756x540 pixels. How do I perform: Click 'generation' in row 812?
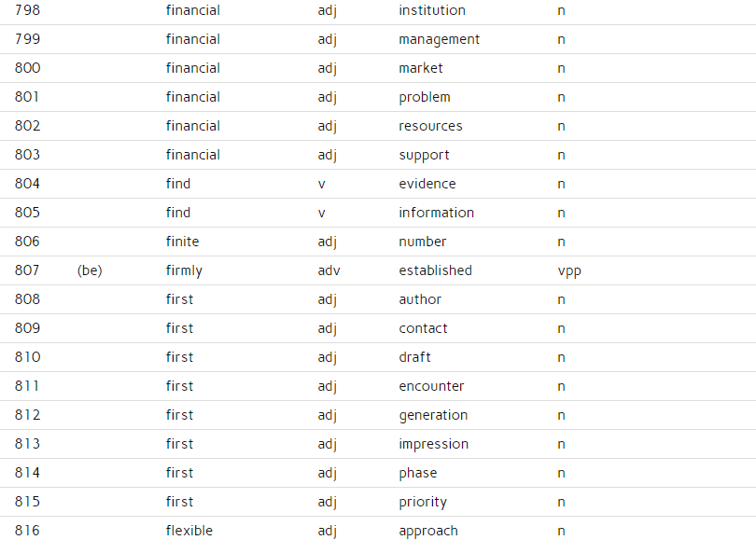coord(433,415)
